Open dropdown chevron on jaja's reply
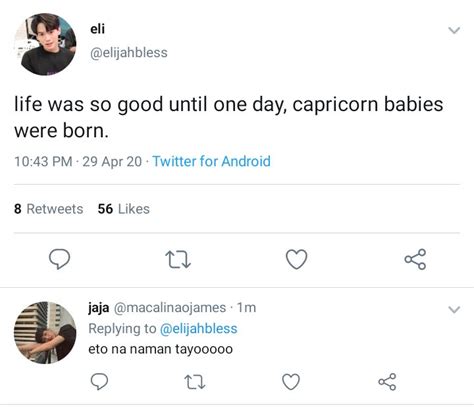 coord(454,310)
